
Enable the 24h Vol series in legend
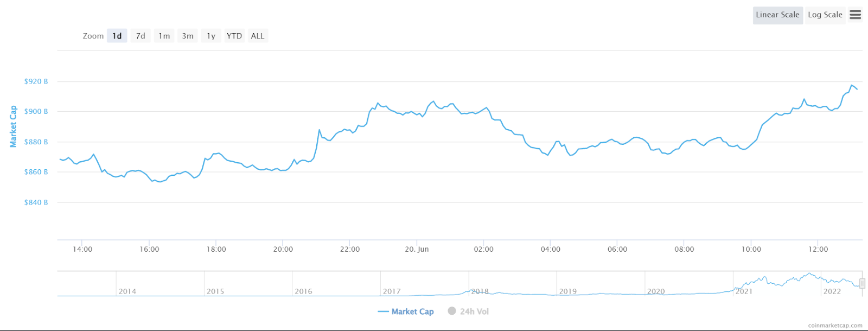point(468,311)
